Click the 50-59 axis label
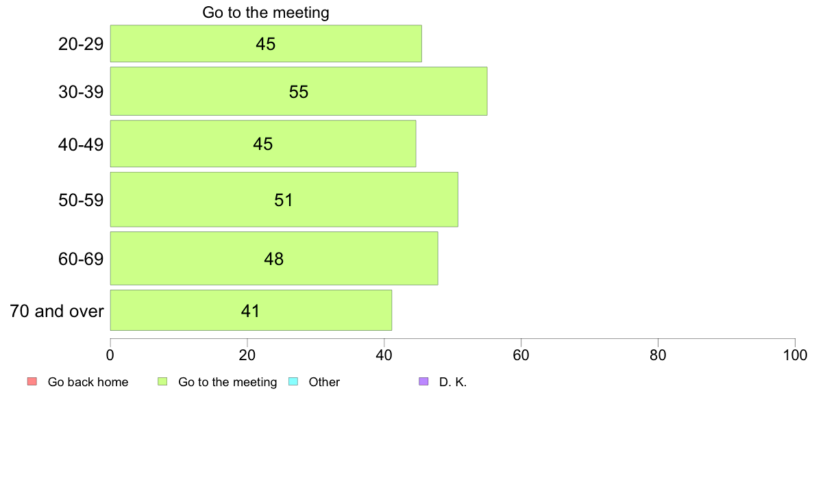 pos(81,200)
